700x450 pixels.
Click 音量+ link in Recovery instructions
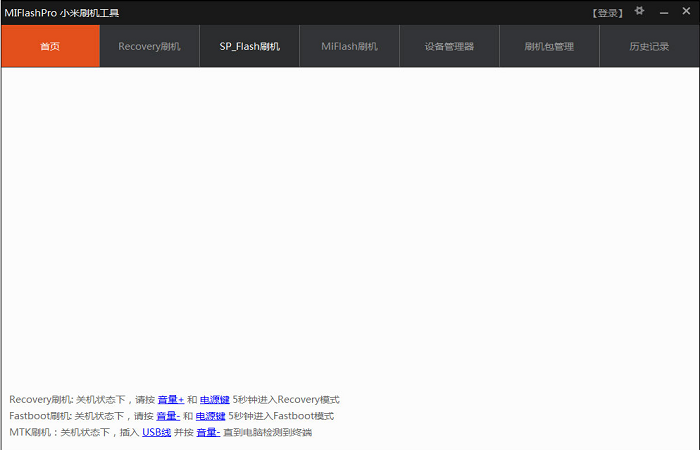coord(170,400)
